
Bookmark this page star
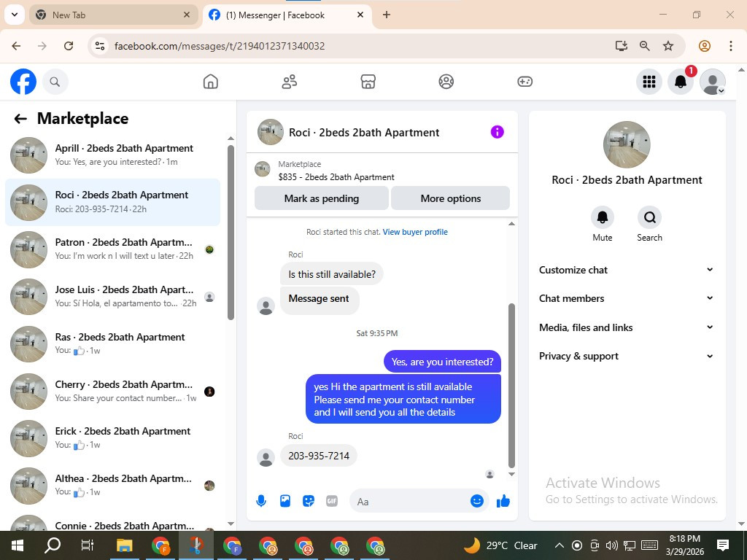(x=668, y=46)
